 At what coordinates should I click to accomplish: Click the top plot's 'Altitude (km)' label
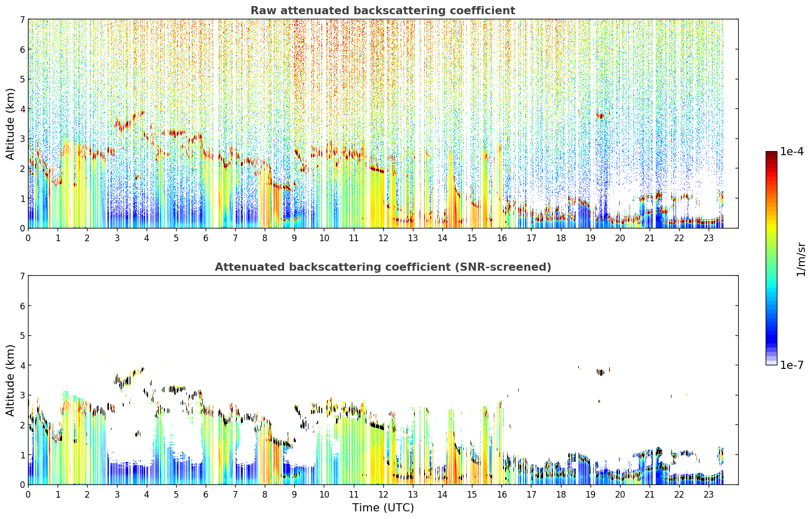point(11,124)
